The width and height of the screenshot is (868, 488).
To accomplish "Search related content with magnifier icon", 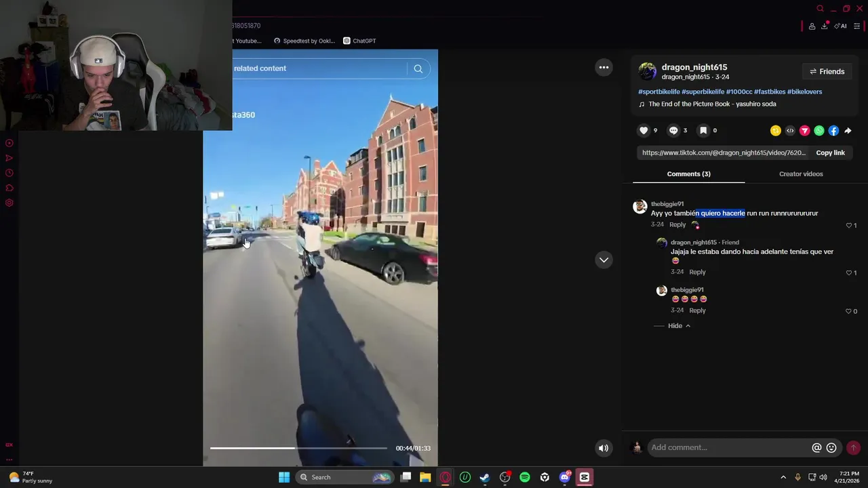I will (x=418, y=68).
